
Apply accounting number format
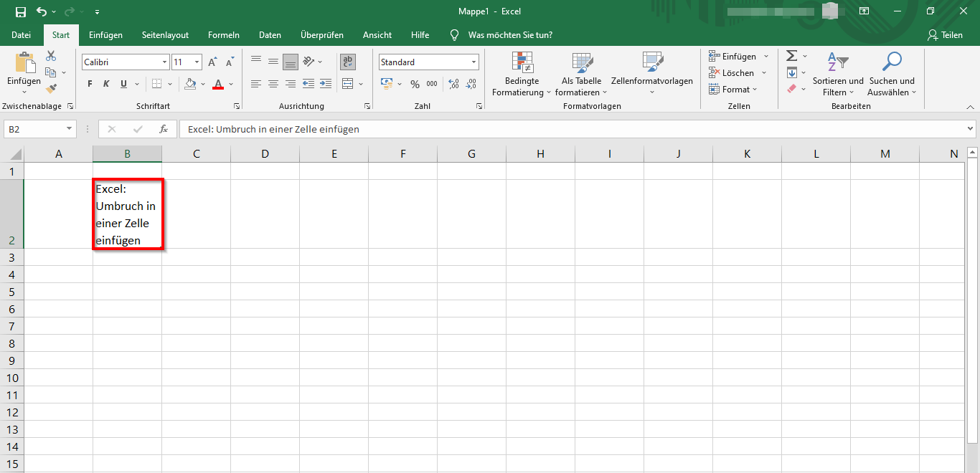tap(387, 84)
